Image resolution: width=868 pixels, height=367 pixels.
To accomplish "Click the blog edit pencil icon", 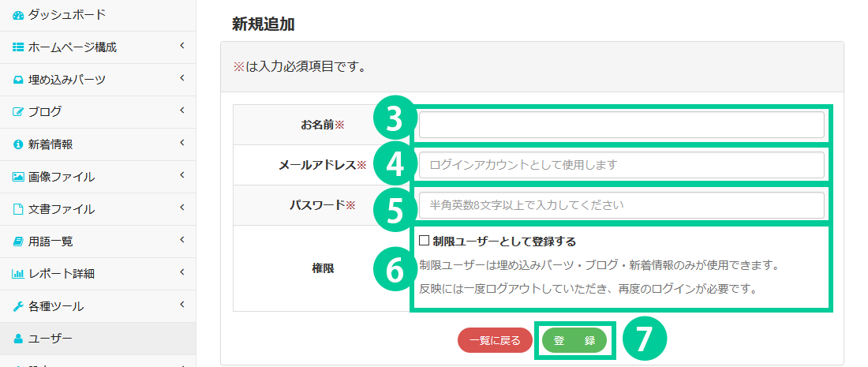I will tap(18, 112).
